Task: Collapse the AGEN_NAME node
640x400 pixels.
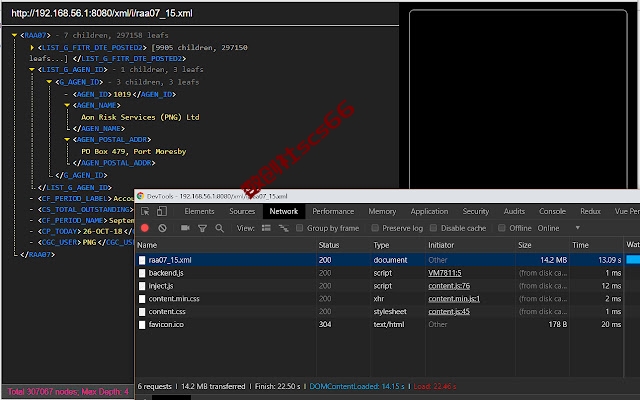Action: (x=67, y=105)
